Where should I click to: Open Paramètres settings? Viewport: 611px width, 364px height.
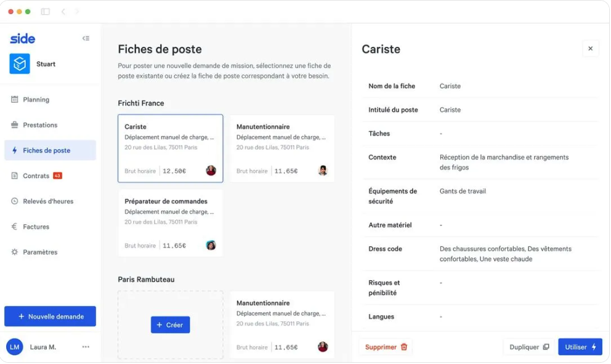40,252
